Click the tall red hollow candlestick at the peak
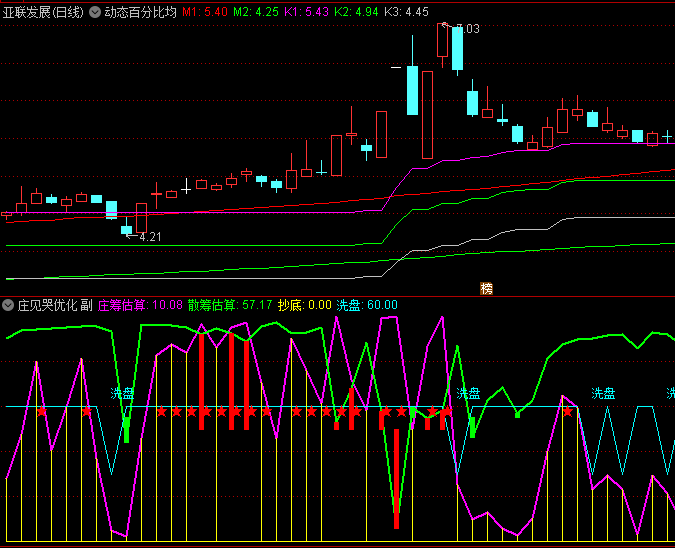 click(428, 114)
